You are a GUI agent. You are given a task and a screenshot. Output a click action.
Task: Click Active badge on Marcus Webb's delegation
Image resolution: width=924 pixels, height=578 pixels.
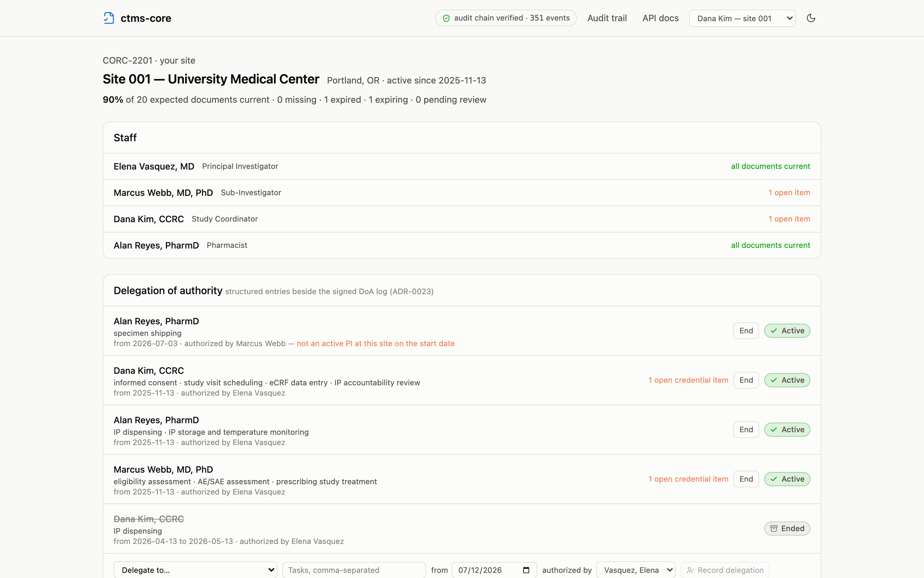787,479
